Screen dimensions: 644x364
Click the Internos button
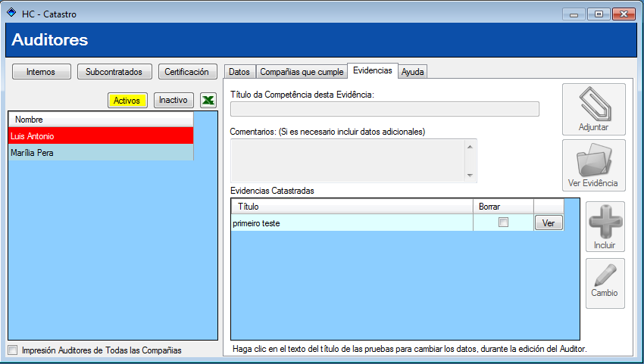41,71
